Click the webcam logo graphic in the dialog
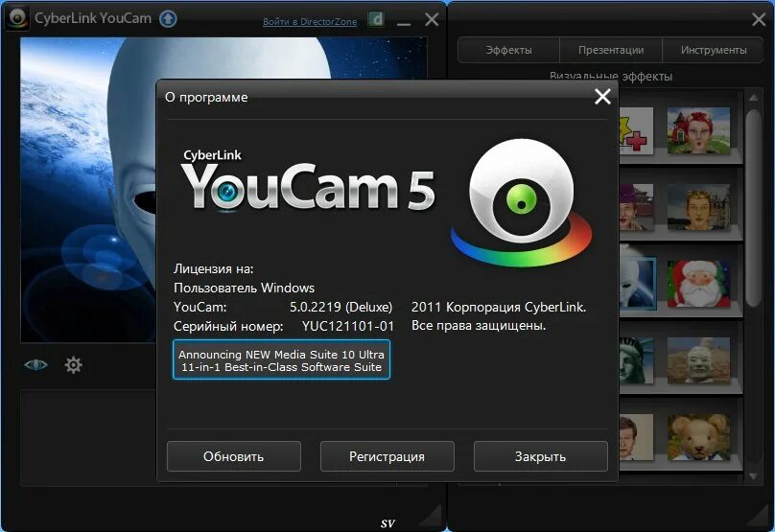Viewport: 775px width, 532px height. (522, 202)
